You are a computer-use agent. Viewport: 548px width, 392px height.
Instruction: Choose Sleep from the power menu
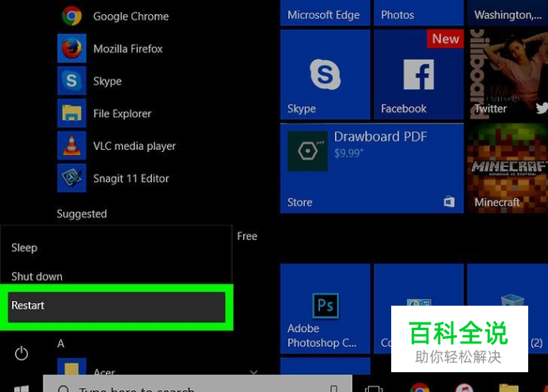(116, 248)
